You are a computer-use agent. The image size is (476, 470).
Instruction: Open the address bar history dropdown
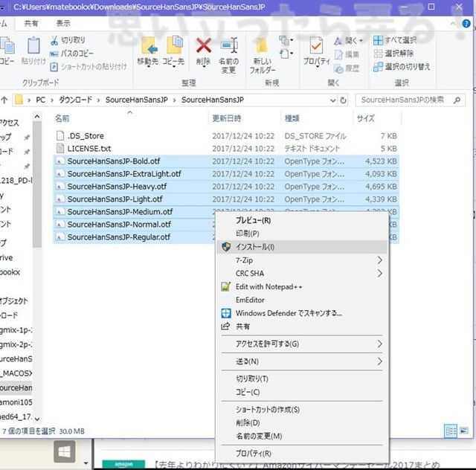point(331,100)
